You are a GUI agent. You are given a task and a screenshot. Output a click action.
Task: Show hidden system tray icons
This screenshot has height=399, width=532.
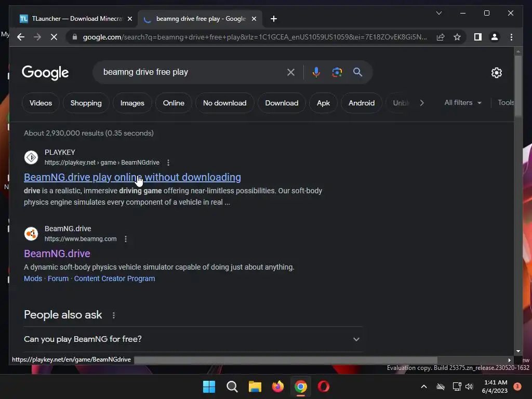click(424, 387)
